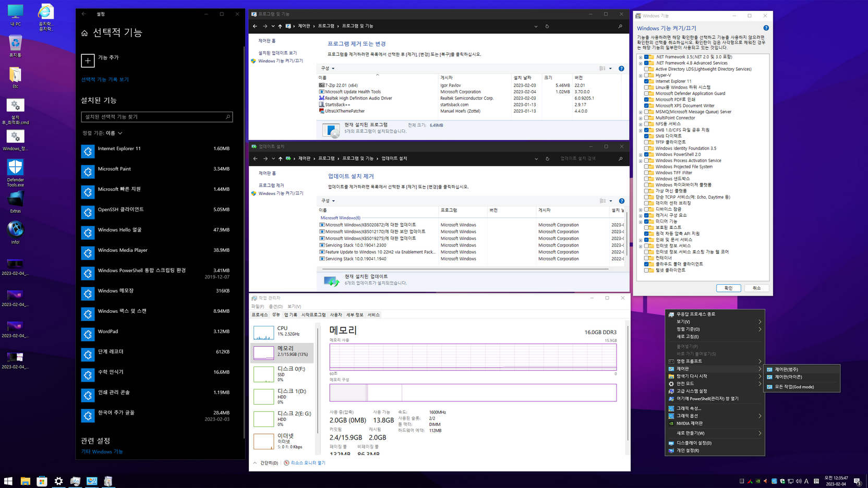Expand the 인터넷 정보 서비스 tree node
Viewport: 868px width, 488px height.
click(641, 246)
